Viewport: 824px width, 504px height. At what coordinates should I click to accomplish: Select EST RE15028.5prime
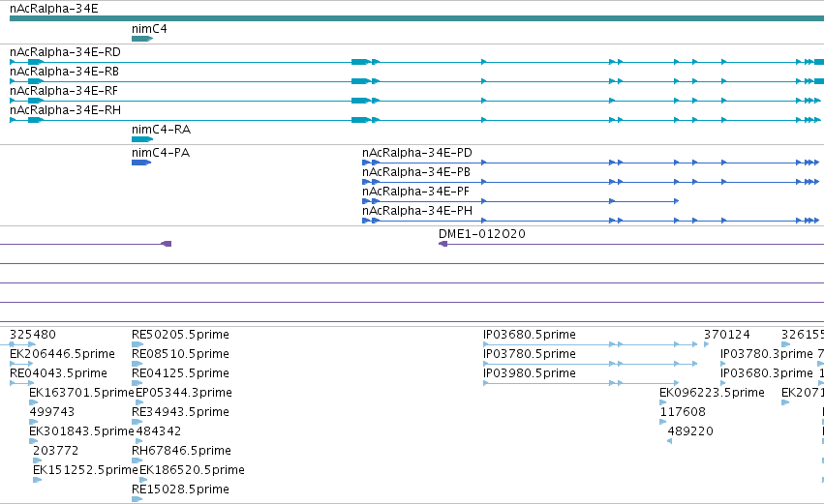(180, 489)
